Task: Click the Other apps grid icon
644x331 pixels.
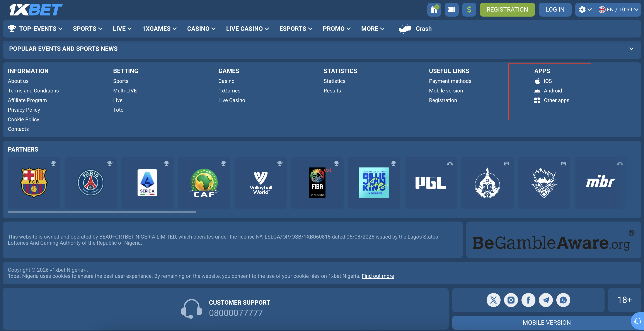Action: [537, 100]
